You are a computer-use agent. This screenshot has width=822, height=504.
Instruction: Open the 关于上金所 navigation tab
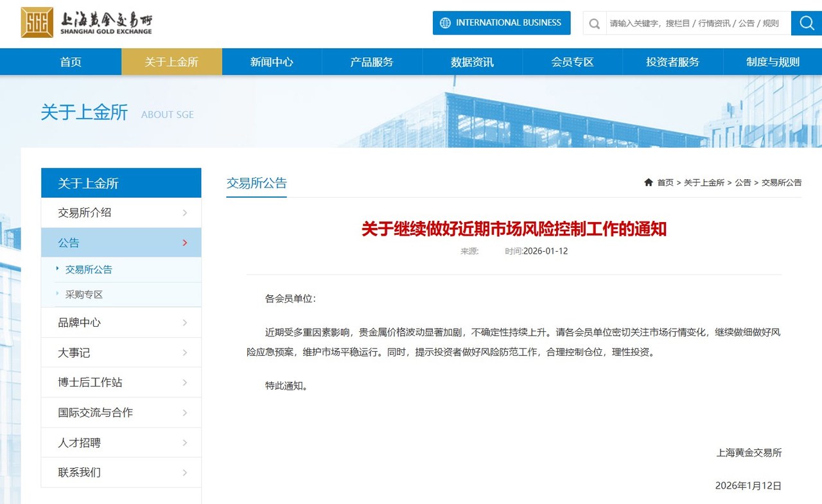171,62
